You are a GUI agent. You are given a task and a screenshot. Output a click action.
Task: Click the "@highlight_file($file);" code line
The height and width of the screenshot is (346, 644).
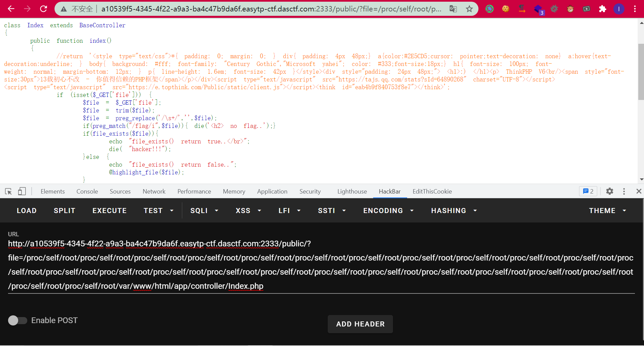(x=147, y=172)
